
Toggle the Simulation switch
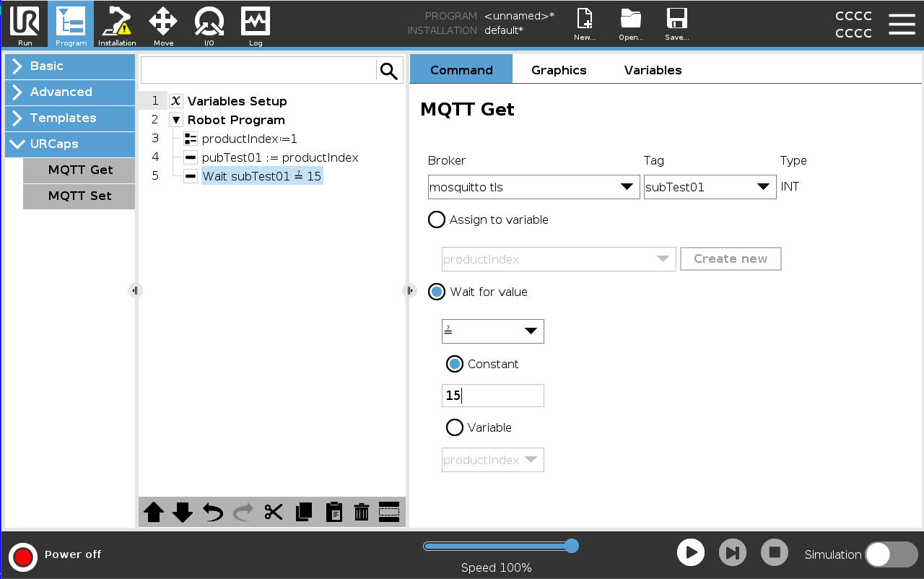(891, 554)
